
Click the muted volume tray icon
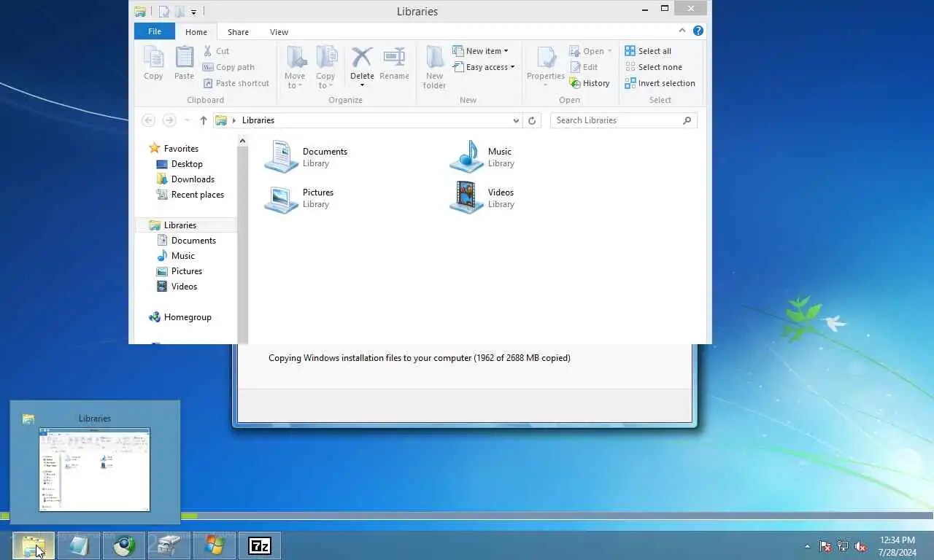pyautogui.click(x=860, y=546)
